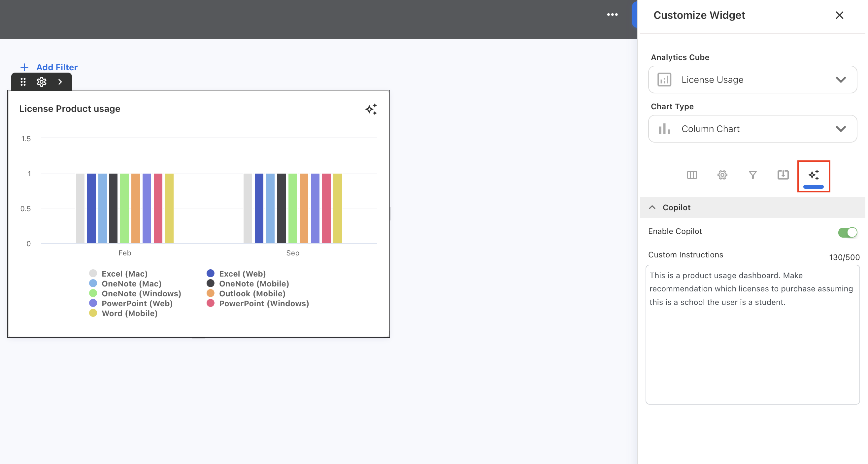
Task: Open the export download tab icon
Action: [x=783, y=175]
